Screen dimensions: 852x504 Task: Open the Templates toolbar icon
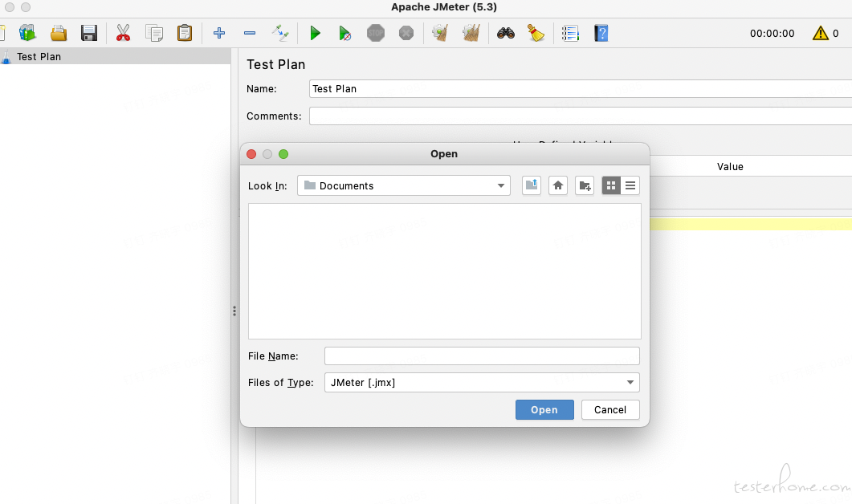click(28, 33)
